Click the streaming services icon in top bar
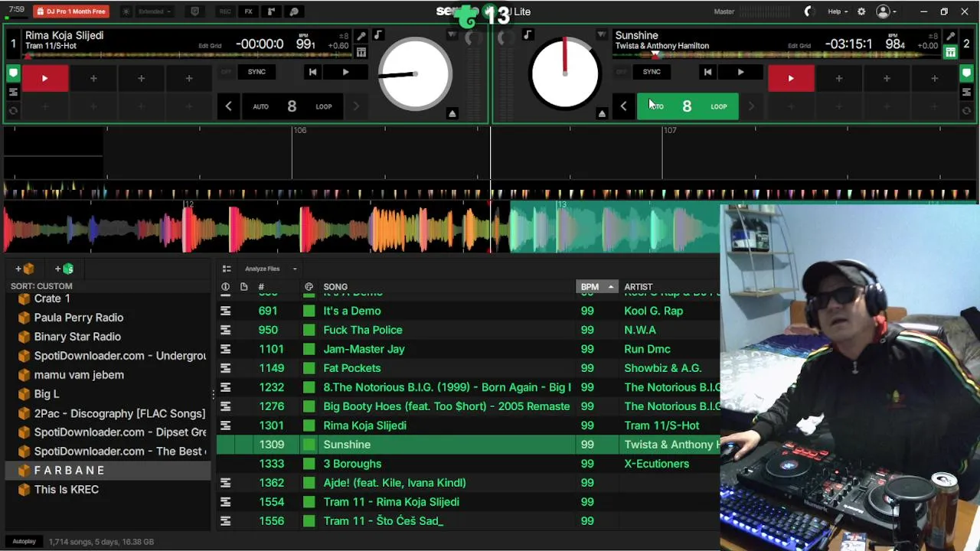The width and height of the screenshot is (980, 551). pos(294,11)
